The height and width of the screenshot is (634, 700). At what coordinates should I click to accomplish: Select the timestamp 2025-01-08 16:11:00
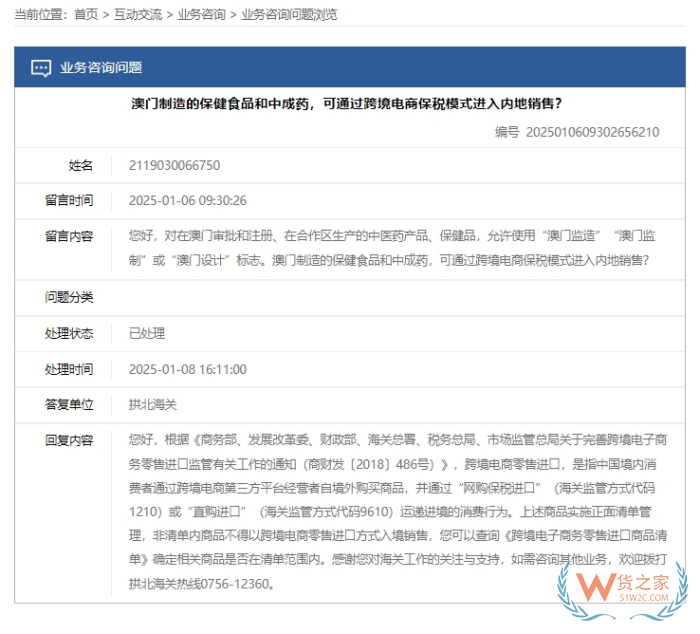pos(188,369)
